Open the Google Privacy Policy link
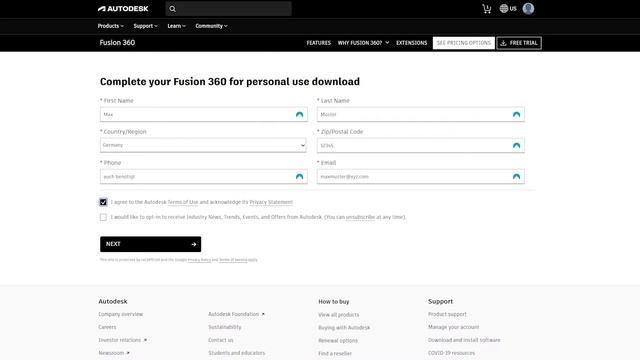The width and height of the screenshot is (640, 360). [x=199, y=260]
